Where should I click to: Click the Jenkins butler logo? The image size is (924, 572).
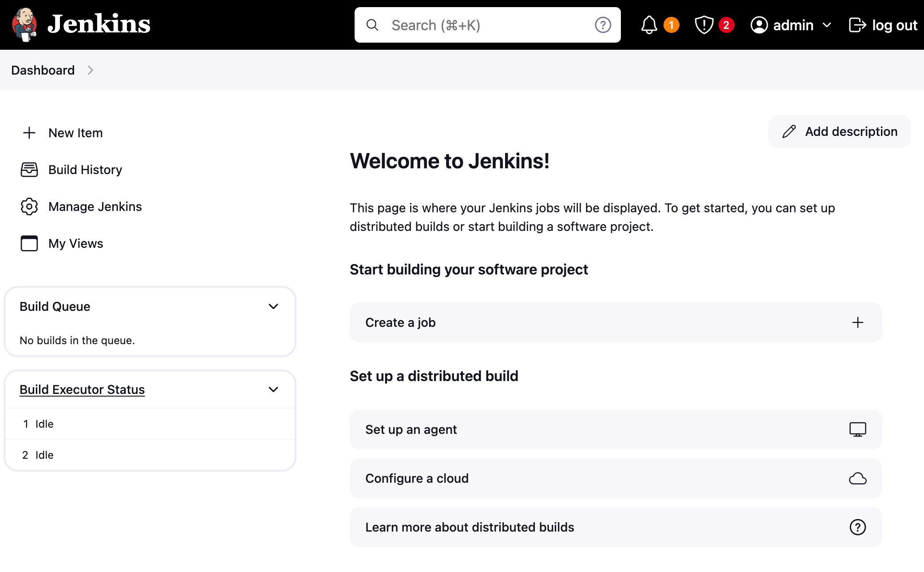pyautogui.click(x=24, y=25)
